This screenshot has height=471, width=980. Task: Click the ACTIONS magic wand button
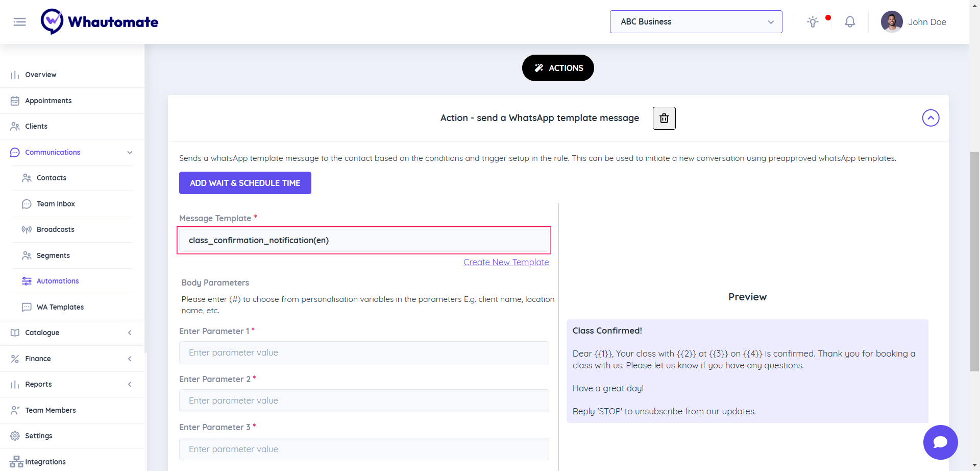tap(558, 68)
